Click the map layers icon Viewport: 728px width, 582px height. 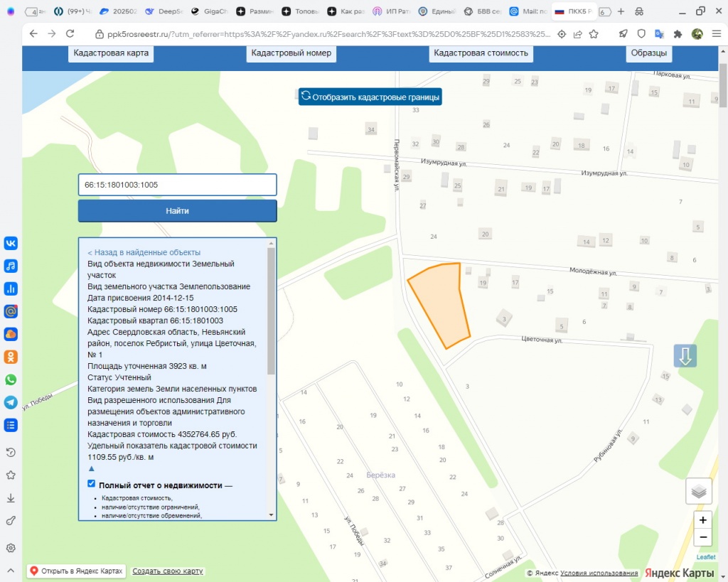pyautogui.click(x=699, y=491)
